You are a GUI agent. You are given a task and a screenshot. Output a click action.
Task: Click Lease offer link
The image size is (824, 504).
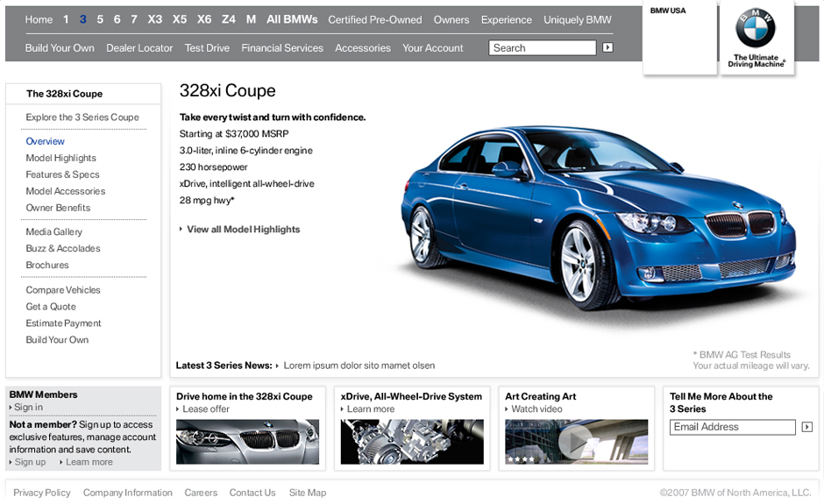[x=206, y=408]
